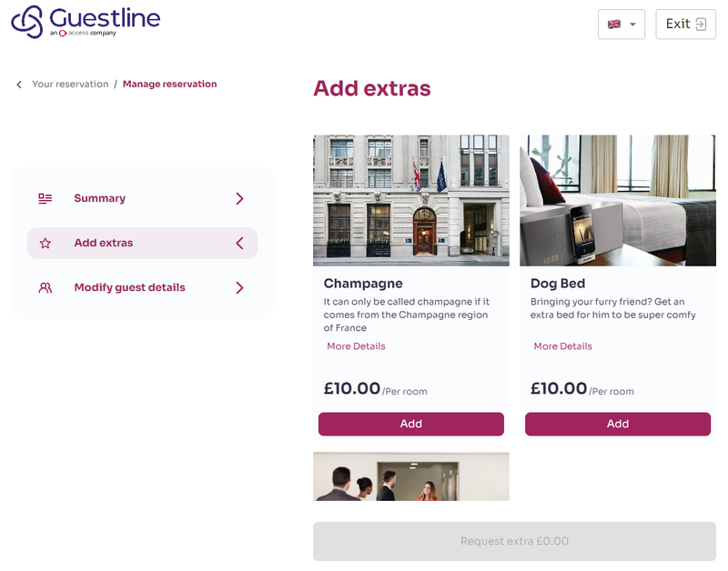
Task: Click the exit door icon inside Exit button
Action: (x=703, y=24)
